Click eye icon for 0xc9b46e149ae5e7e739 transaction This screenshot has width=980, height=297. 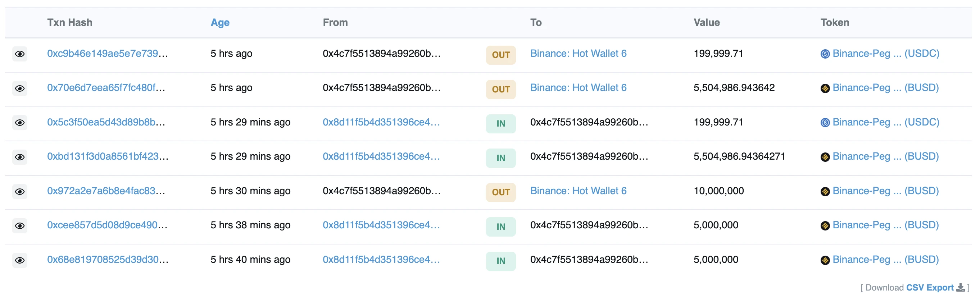(20, 54)
